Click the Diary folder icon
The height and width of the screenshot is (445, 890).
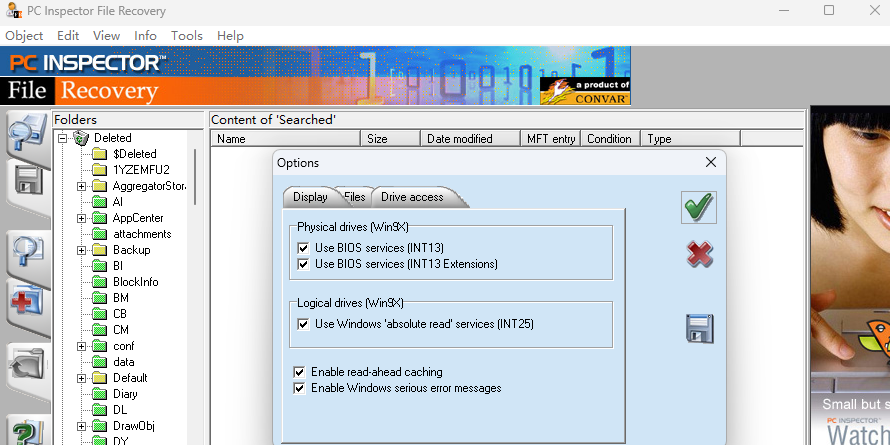[x=99, y=393]
